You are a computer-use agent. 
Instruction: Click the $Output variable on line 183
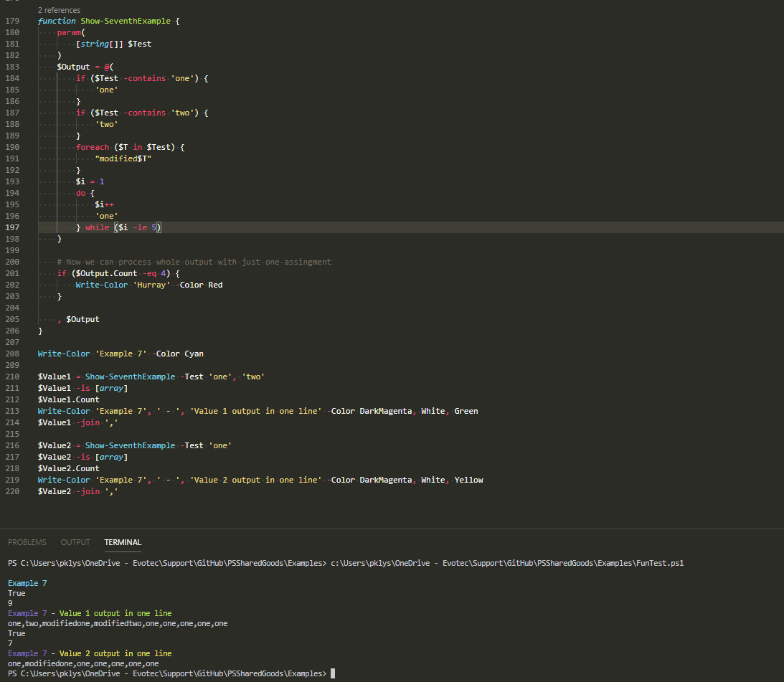(x=73, y=66)
